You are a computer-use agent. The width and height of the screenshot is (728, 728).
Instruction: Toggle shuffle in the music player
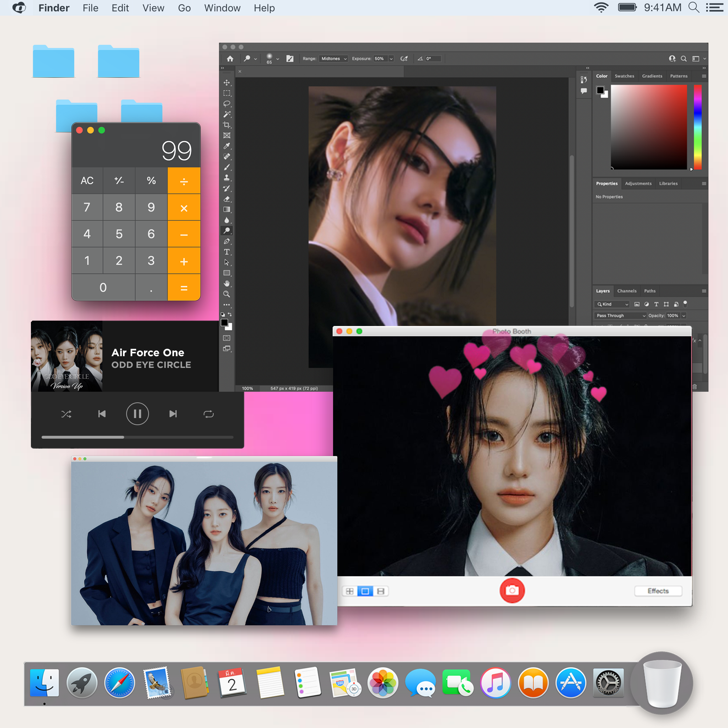66,414
